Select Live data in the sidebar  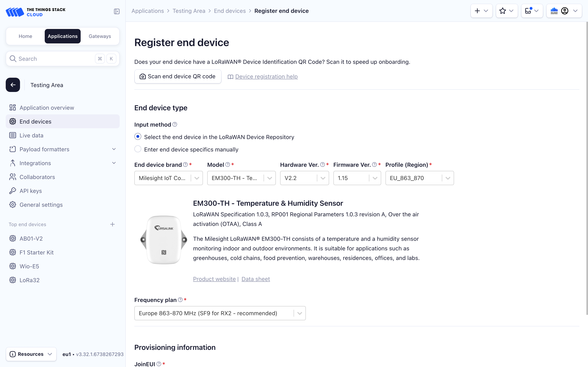click(x=31, y=135)
